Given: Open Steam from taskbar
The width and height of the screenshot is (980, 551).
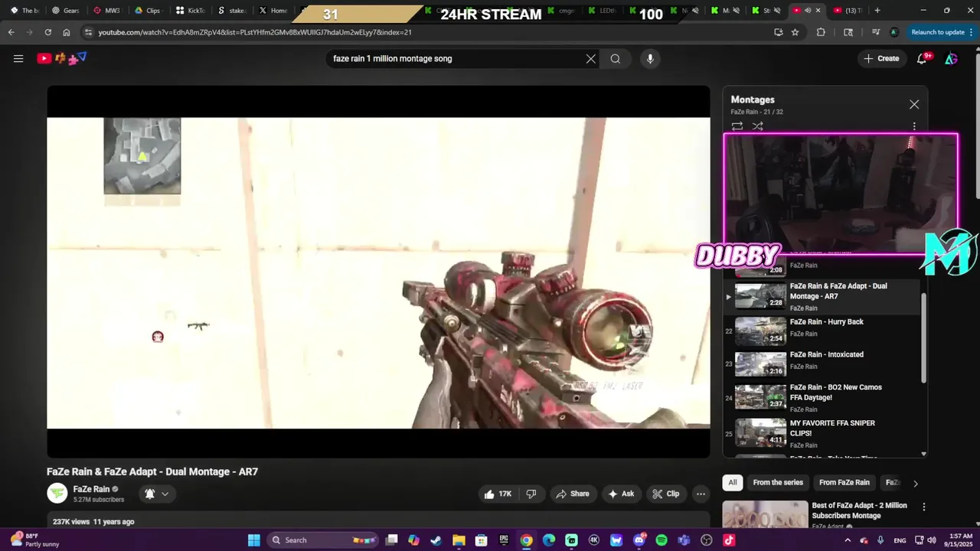Looking at the screenshot, I should pos(436,540).
